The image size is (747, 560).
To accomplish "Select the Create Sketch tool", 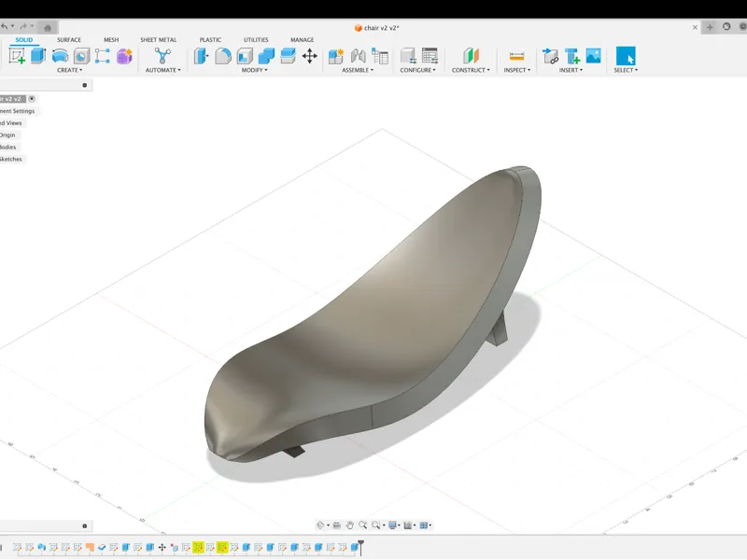I will point(17,56).
